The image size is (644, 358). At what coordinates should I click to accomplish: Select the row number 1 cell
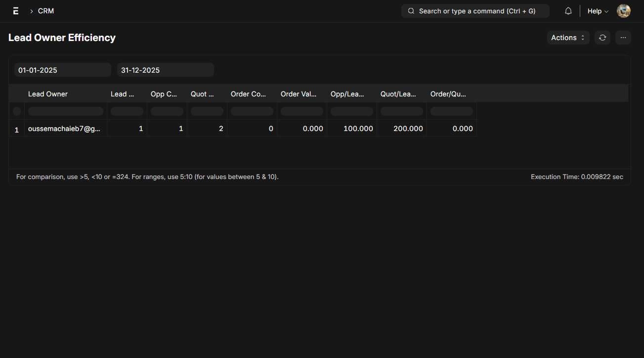tap(17, 129)
